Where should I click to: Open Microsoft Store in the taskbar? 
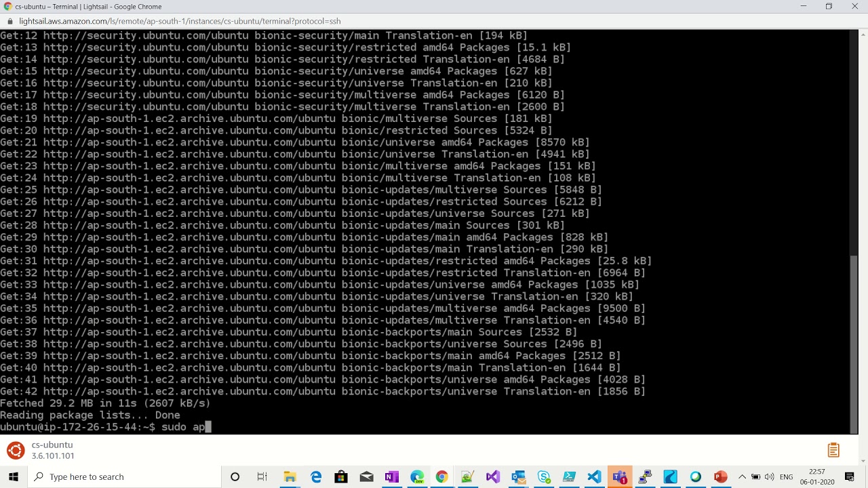341,477
